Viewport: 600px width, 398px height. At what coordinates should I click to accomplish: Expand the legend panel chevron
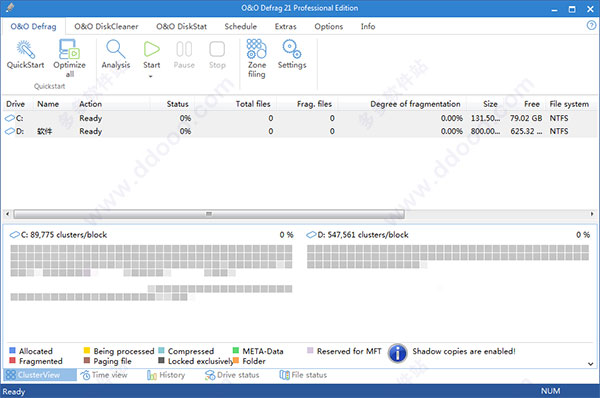click(591, 364)
